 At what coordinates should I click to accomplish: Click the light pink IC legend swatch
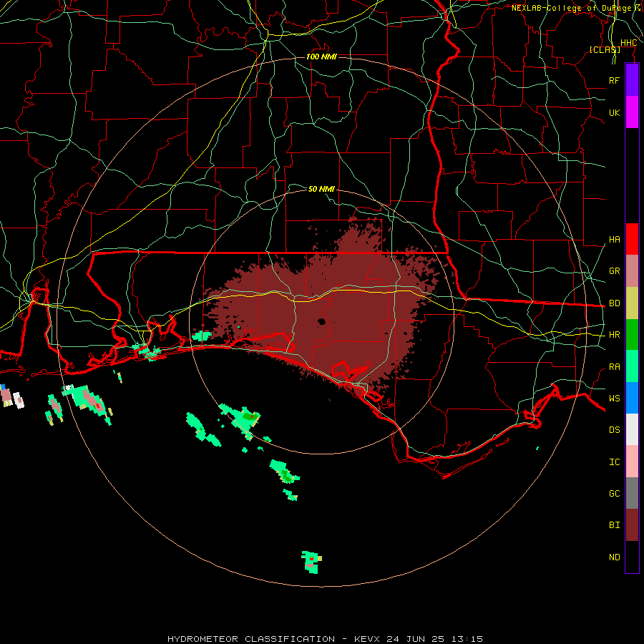[x=632, y=462]
